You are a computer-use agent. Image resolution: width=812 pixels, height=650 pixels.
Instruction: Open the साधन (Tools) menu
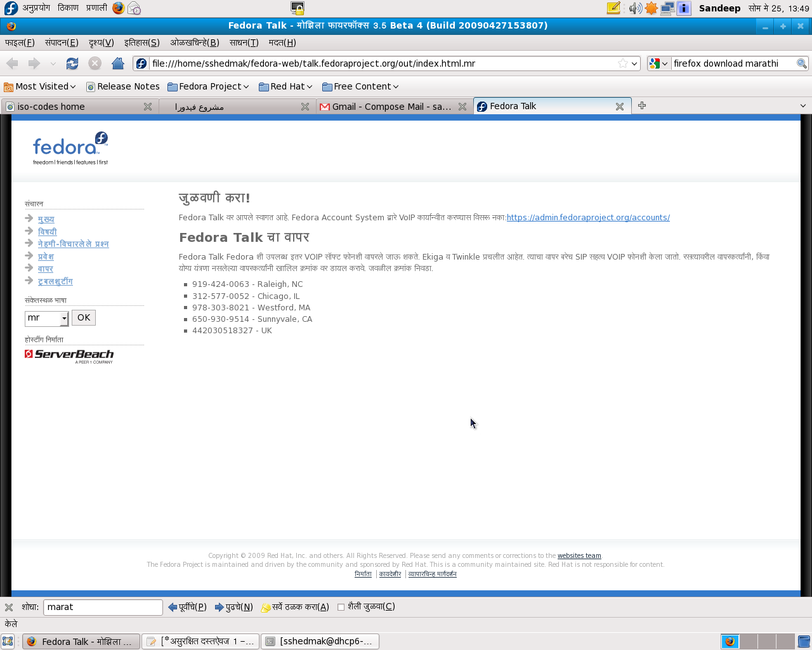tap(244, 43)
